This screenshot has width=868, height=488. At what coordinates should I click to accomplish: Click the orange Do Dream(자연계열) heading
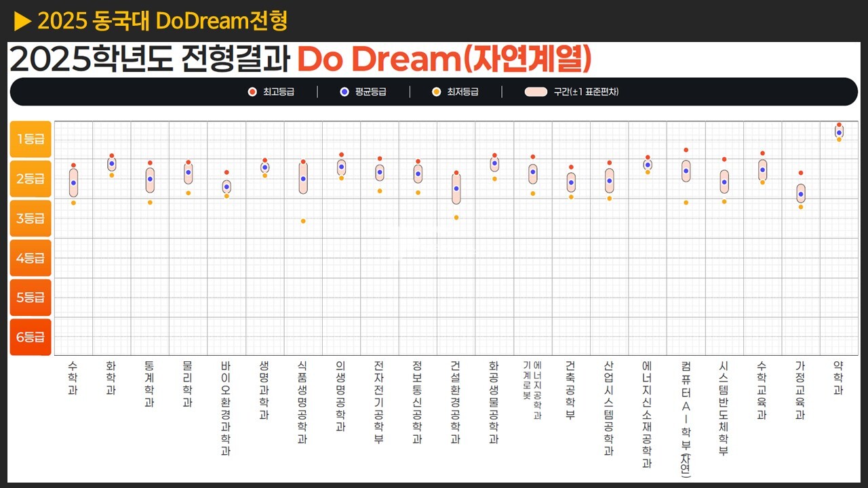click(x=444, y=59)
